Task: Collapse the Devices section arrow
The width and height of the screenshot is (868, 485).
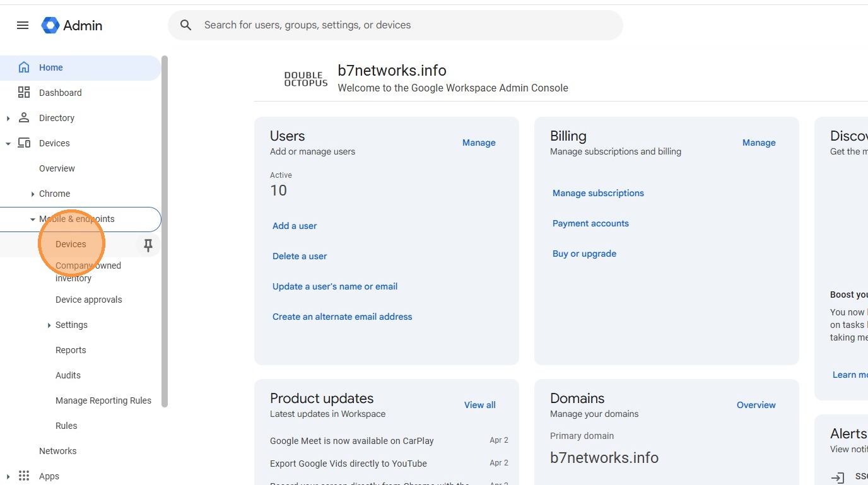Action: [x=8, y=143]
